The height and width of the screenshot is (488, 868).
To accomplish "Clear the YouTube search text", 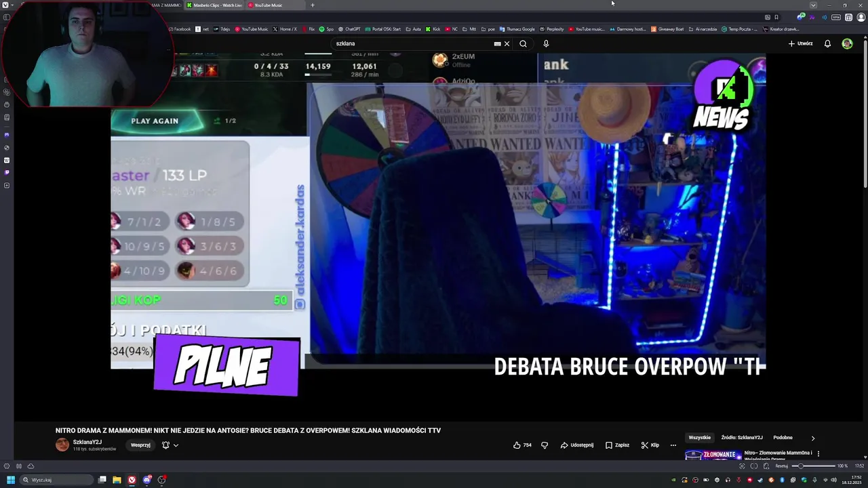I will pyautogui.click(x=507, y=43).
